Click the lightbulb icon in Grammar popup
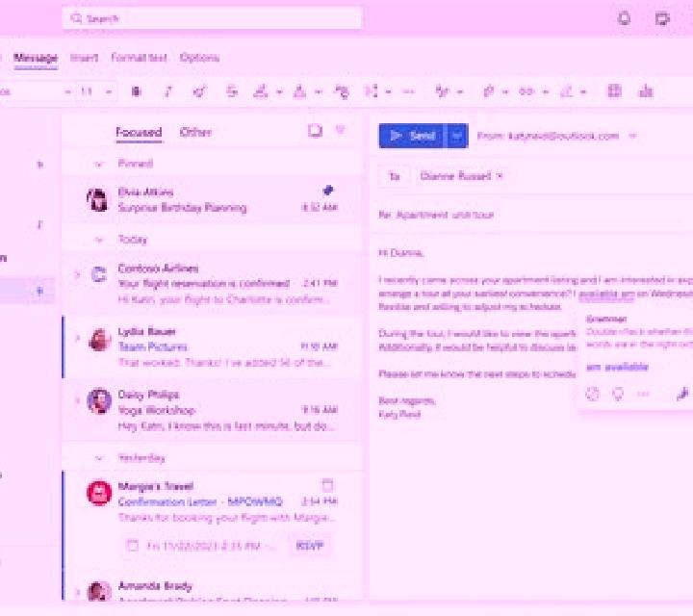This screenshot has width=693, height=616. (618, 394)
